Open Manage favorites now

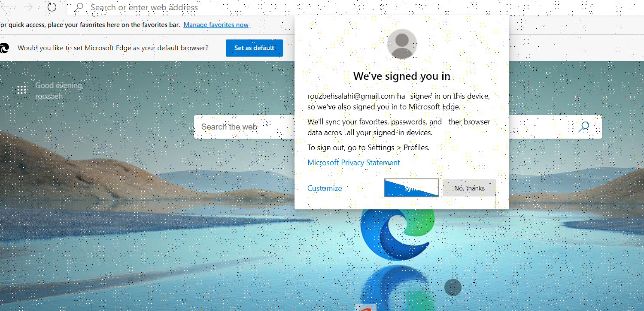click(x=216, y=24)
